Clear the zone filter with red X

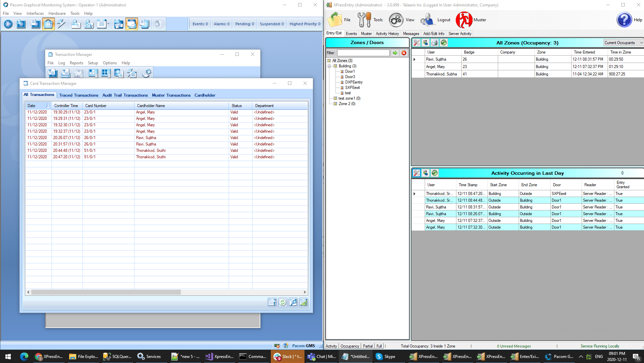coord(404,53)
